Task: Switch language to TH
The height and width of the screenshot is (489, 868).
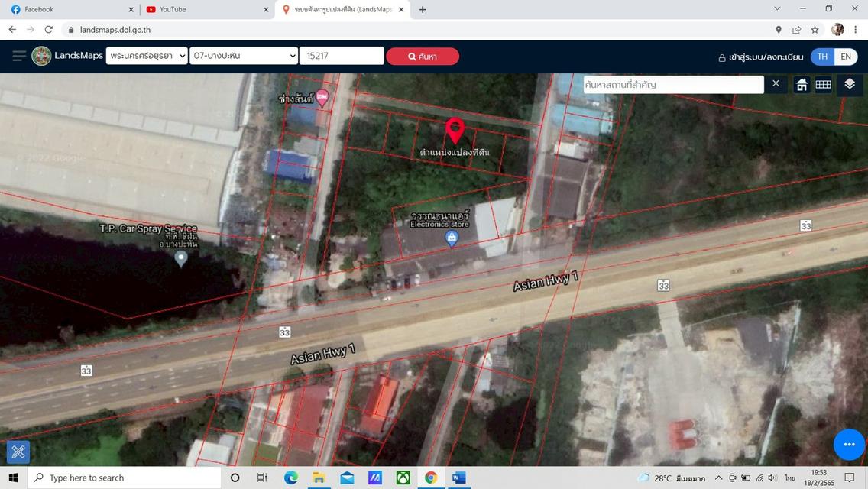Action: [x=822, y=57]
